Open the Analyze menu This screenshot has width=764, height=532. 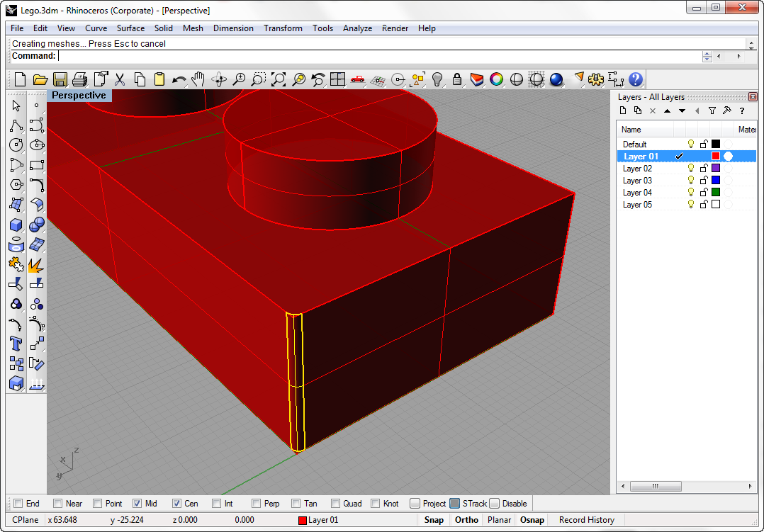click(358, 28)
